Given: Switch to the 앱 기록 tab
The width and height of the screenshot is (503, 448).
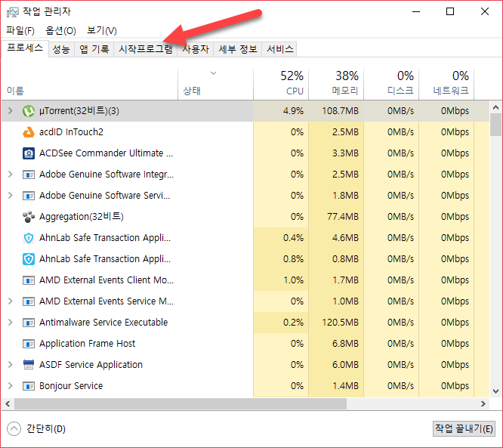Looking at the screenshot, I should click(94, 49).
